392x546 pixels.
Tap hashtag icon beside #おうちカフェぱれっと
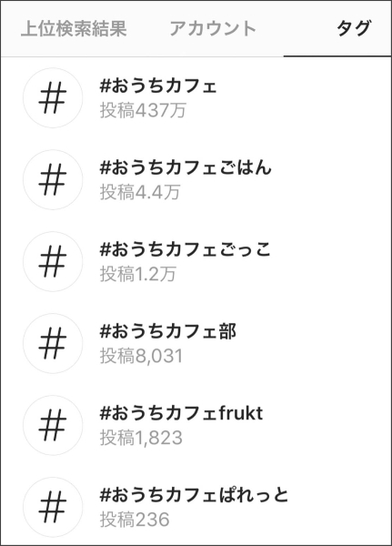(x=53, y=507)
